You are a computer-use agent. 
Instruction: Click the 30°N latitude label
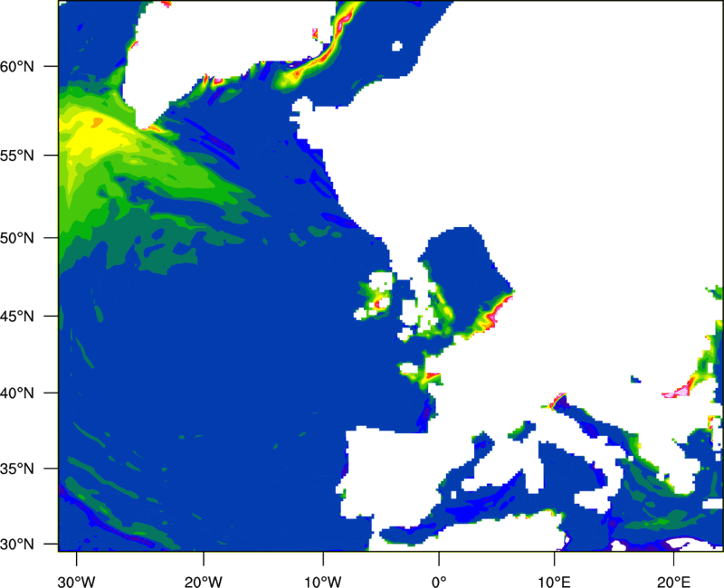point(17,545)
